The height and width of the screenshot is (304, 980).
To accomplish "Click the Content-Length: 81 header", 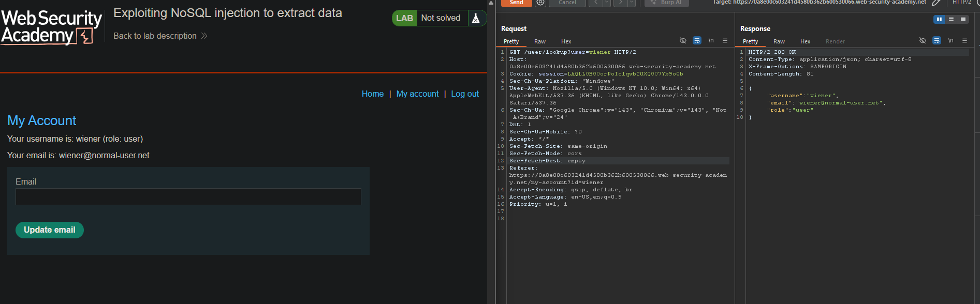I will tap(781, 74).
